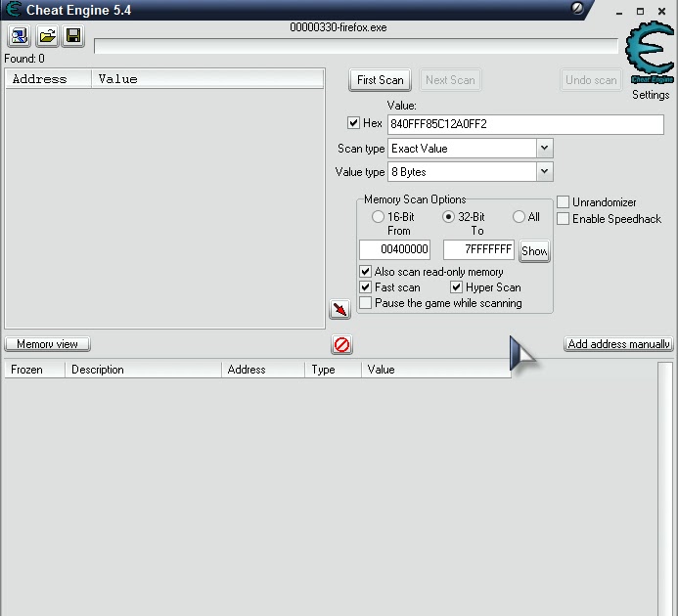Click the Cheat Engine title bar logo
Image resolution: width=678 pixels, height=616 pixels.
(13, 10)
